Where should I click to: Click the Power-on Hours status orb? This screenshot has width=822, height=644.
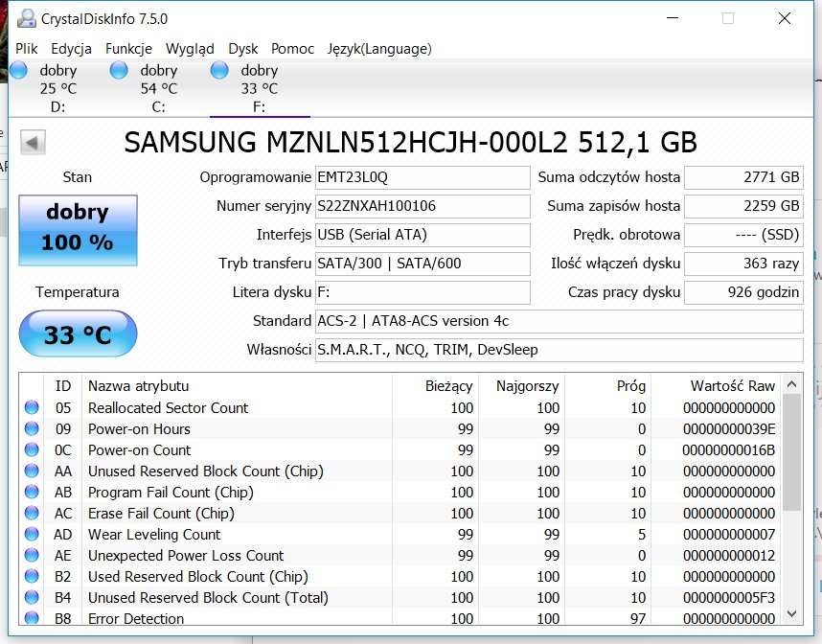(32, 429)
